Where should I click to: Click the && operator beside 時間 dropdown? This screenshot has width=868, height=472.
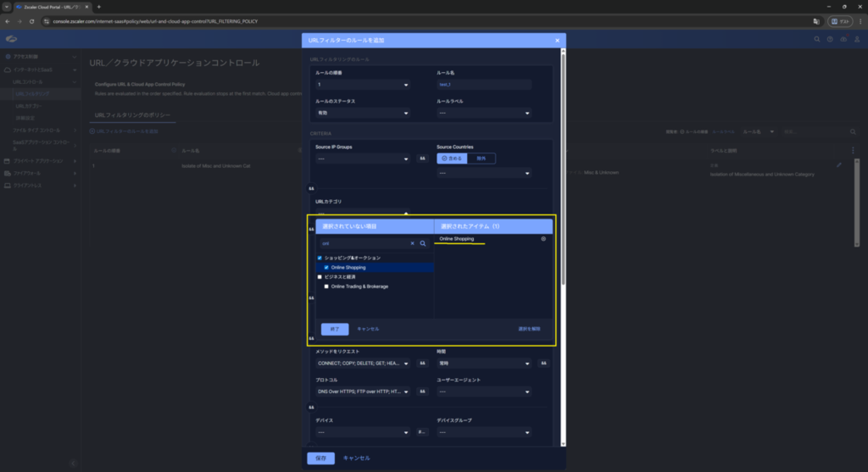point(543,364)
